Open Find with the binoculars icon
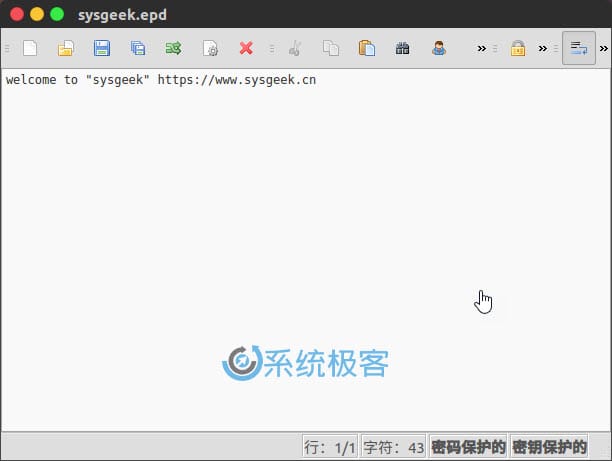 coord(402,48)
